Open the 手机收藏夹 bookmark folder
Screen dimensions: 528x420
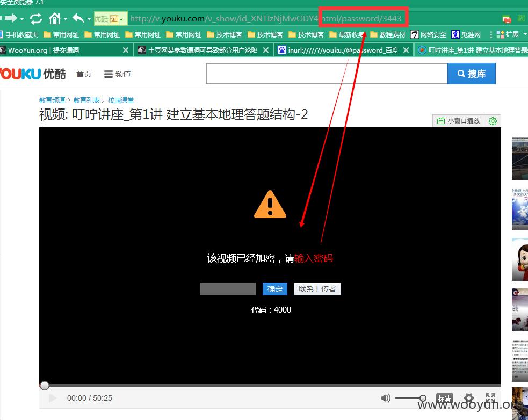pos(19,34)
